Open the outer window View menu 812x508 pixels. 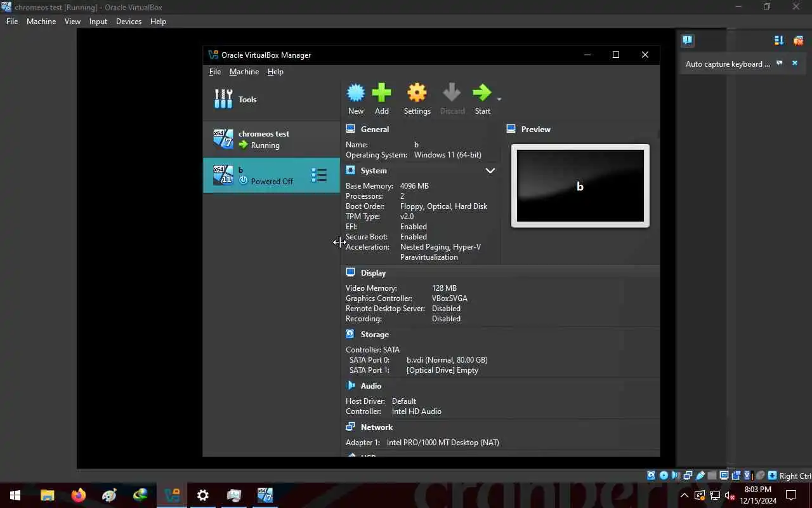[72, 21]
